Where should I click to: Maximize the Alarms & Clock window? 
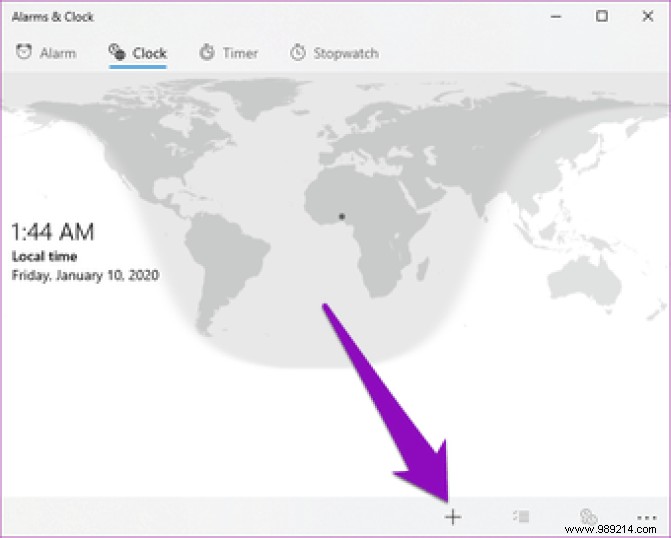coord(602,16)
